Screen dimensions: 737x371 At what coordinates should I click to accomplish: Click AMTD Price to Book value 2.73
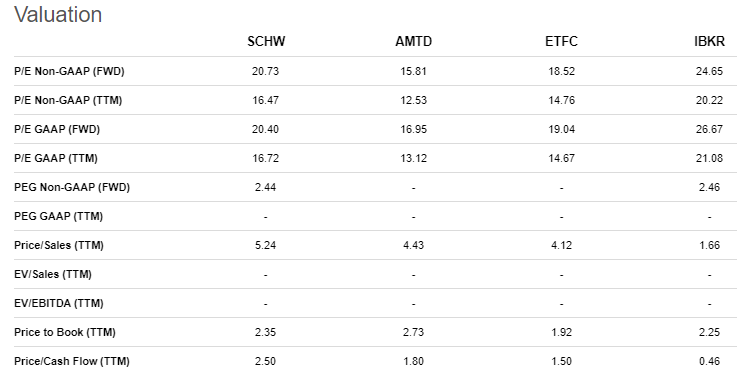(414, 332)
